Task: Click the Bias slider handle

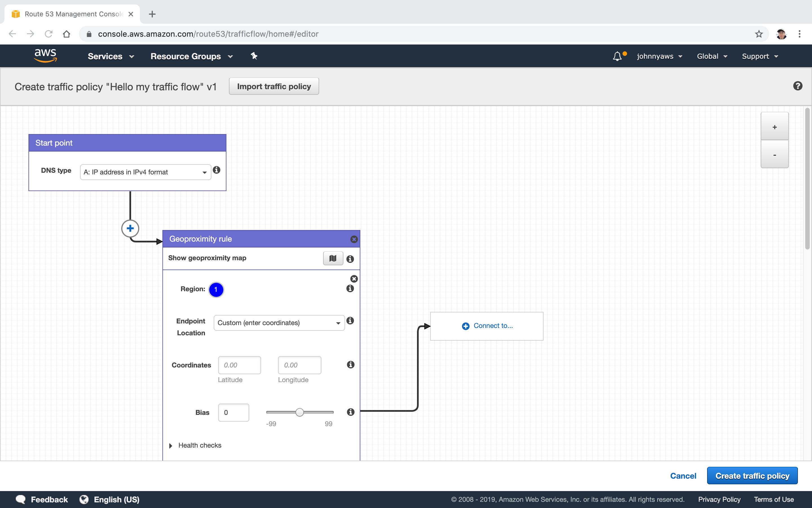Action: tap(300, 412)
